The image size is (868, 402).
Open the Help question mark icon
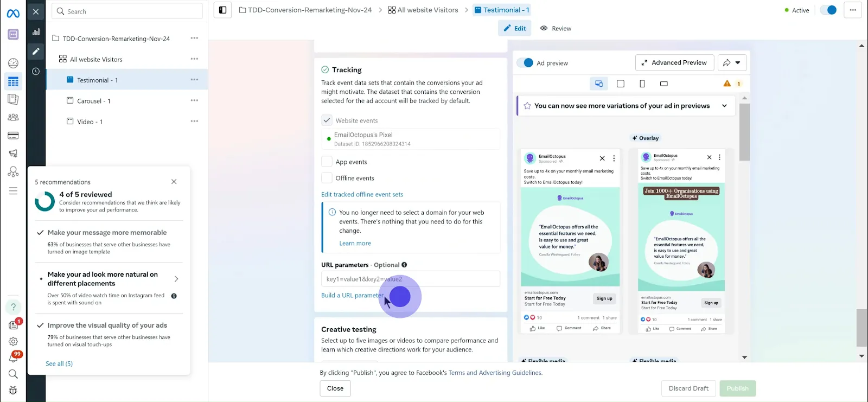(13, 307)
